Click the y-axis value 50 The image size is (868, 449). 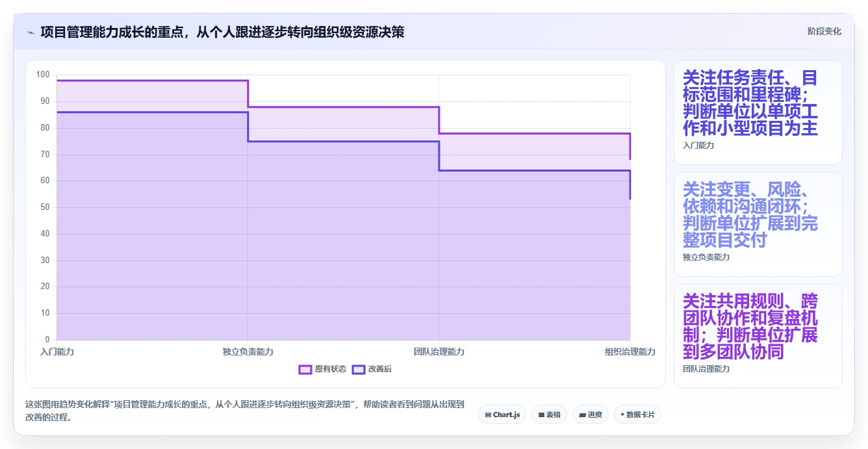[x=45, y=207]
